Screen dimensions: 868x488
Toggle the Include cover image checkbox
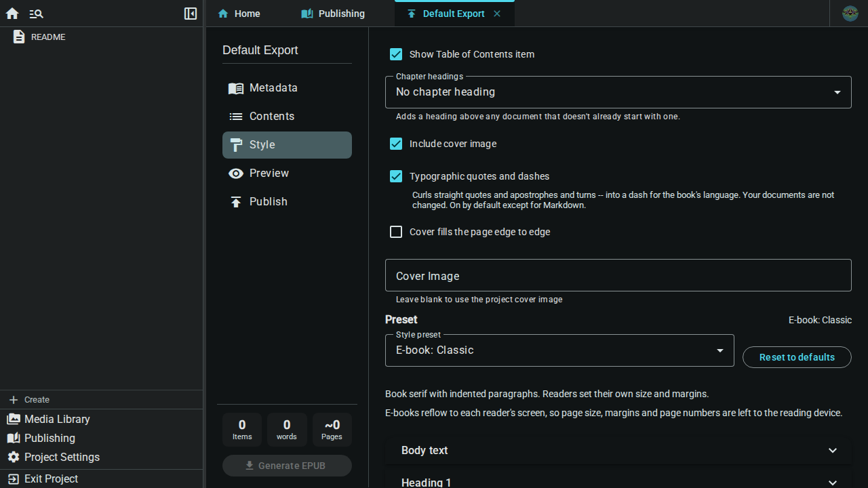point(396,144)
